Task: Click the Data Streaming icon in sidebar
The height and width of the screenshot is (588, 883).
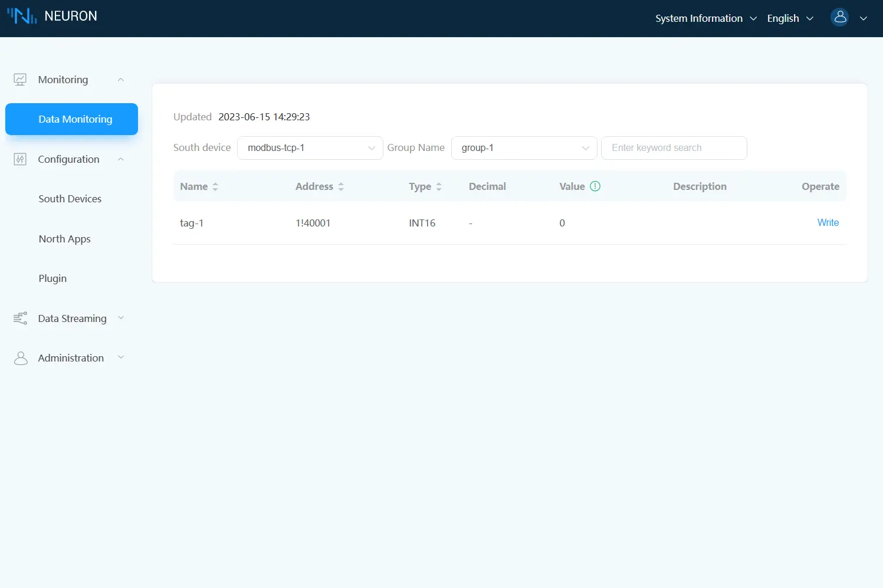Action: pos(20,318)
